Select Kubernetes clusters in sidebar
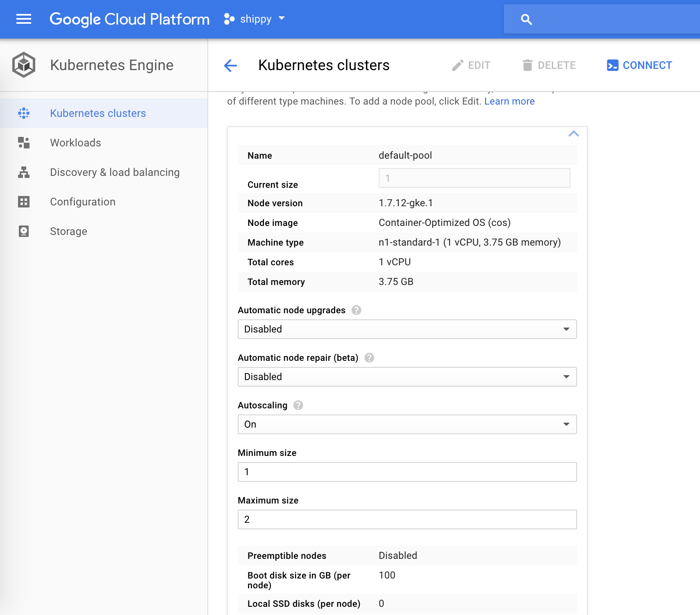Viewport: 700px width, 615px height. coord(104,113)
